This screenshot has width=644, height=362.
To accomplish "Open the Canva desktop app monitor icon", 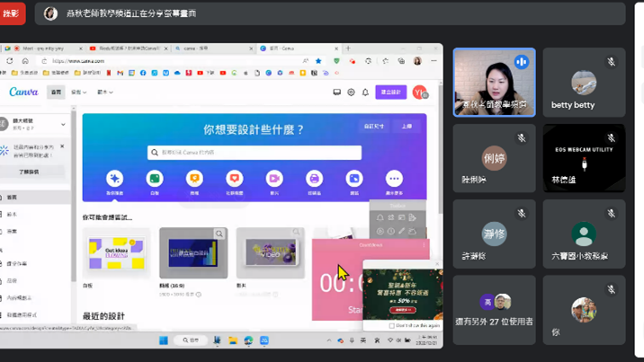I will [x=336, y=93].
